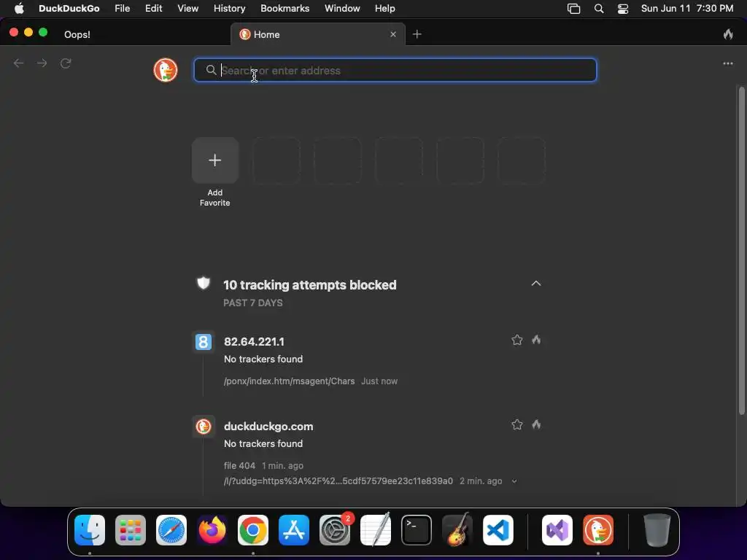
Task: Reload the page with the refresh icon
Action: 66,63
